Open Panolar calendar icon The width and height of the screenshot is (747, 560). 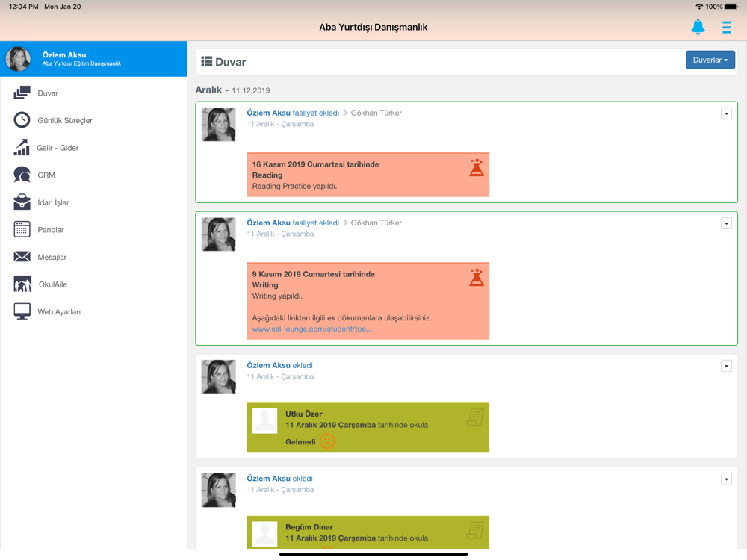(x=22, y=229)
